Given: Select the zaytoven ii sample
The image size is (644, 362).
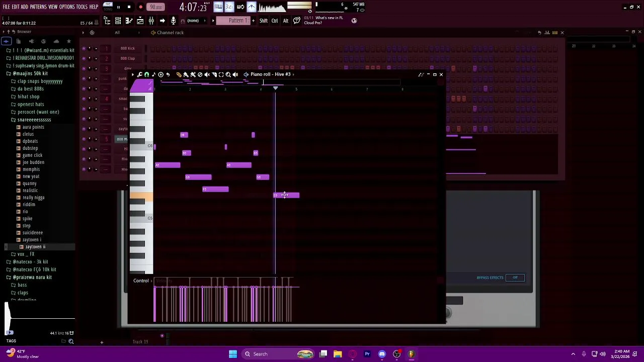Looking at the screenshot, I should pyautogui.click(x=35, y=247).
